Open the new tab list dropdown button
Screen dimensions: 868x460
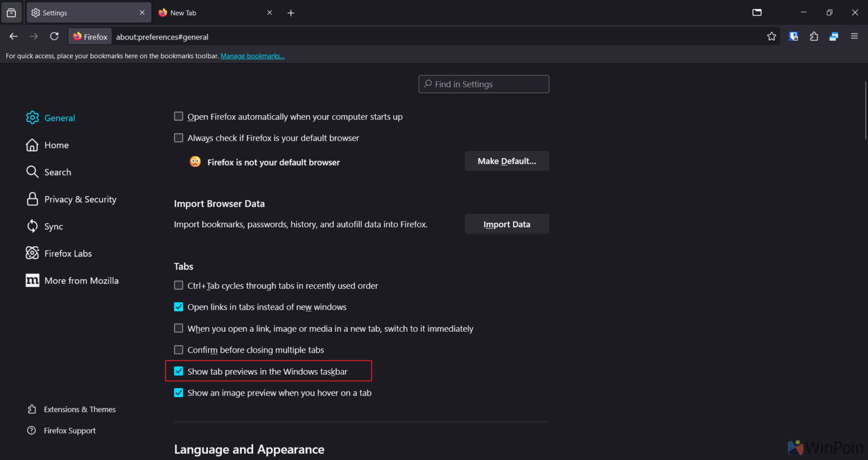coord(757,12)
